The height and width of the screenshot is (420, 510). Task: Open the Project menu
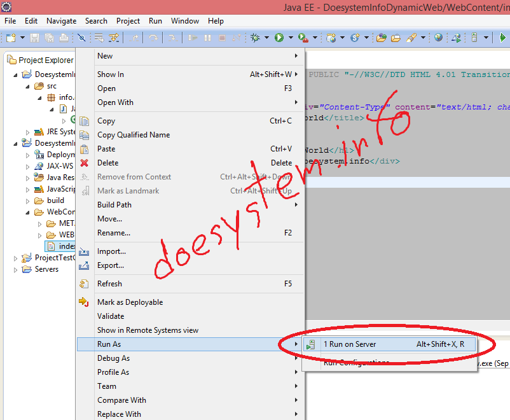128,21
